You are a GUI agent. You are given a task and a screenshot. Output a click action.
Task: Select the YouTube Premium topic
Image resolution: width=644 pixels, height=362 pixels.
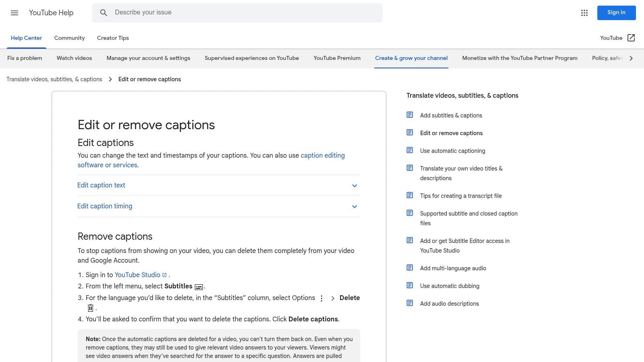[x=337, y=58]
